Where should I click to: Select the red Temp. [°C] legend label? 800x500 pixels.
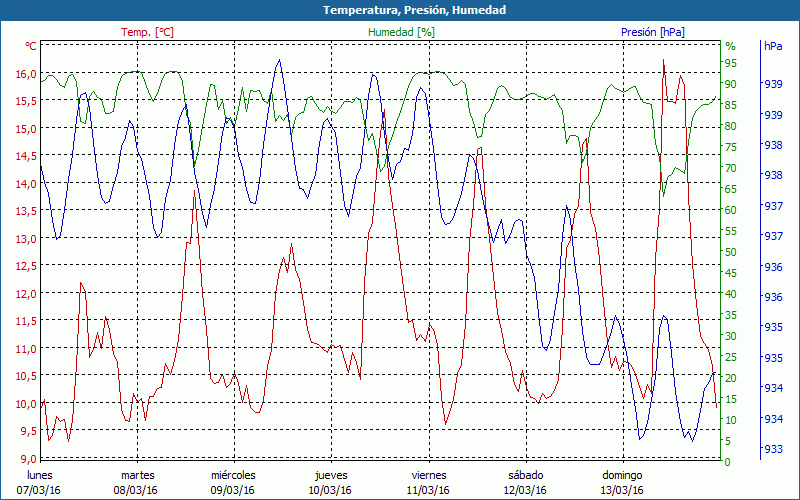click(147, 32)
